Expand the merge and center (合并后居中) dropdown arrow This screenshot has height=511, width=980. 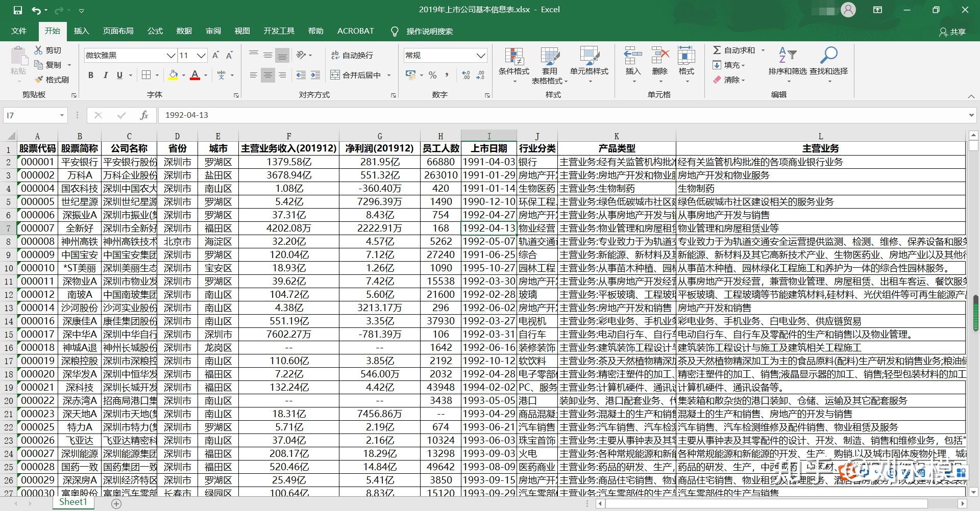coord(389,75)
